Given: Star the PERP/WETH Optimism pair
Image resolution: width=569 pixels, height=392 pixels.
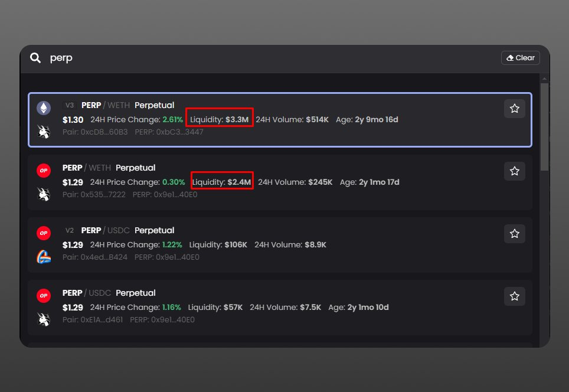Looking at the screenshot, I should point(514,171).
